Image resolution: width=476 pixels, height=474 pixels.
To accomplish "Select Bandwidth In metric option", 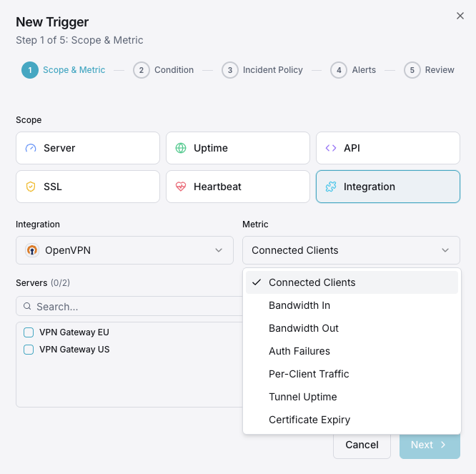I will 299,305.
